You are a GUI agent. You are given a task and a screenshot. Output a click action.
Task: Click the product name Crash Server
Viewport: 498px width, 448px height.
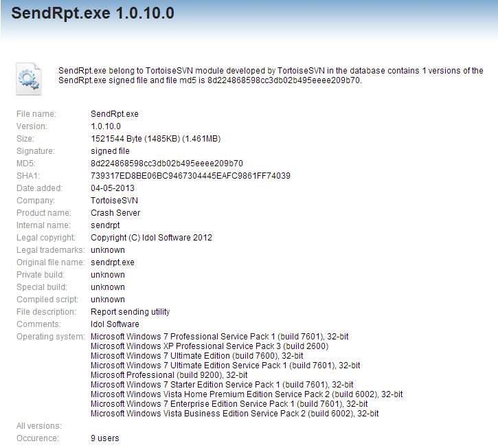[115, 213]
